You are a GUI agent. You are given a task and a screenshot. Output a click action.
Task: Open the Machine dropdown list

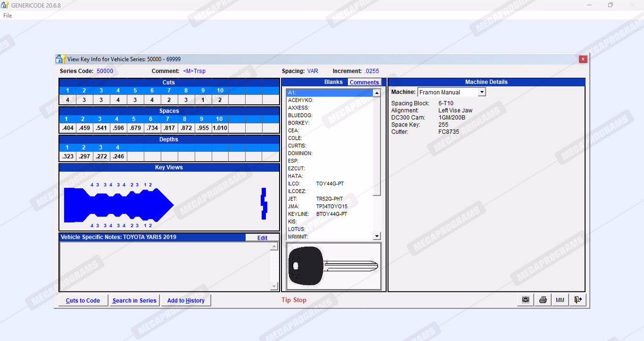click(481, 92)
